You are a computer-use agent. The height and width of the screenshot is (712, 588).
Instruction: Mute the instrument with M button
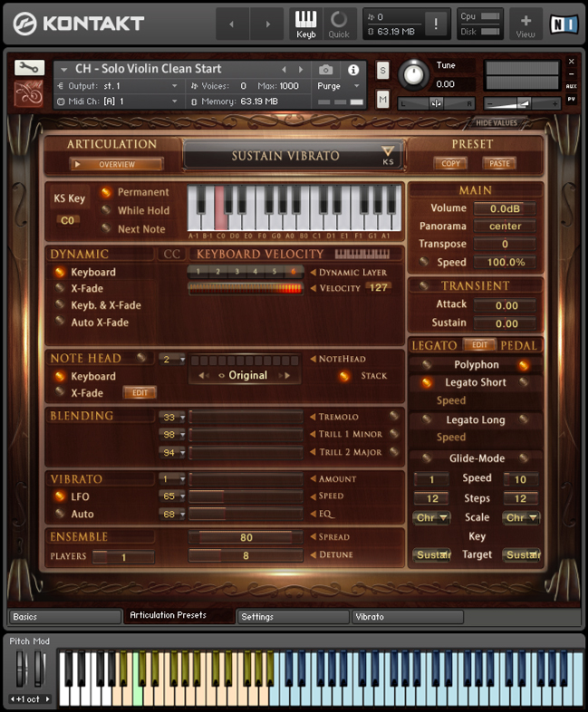click(x=382, y=99)
